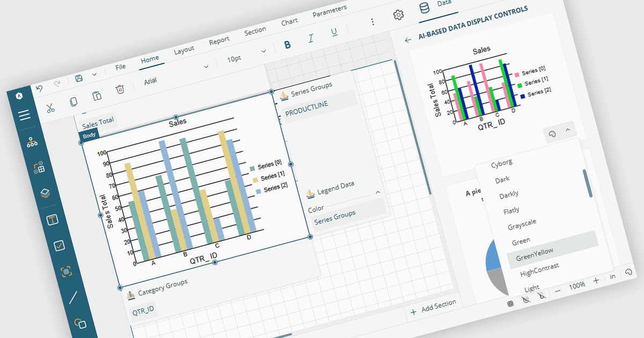
Task: Switch to the Layout tab
Action: (184, 49)
